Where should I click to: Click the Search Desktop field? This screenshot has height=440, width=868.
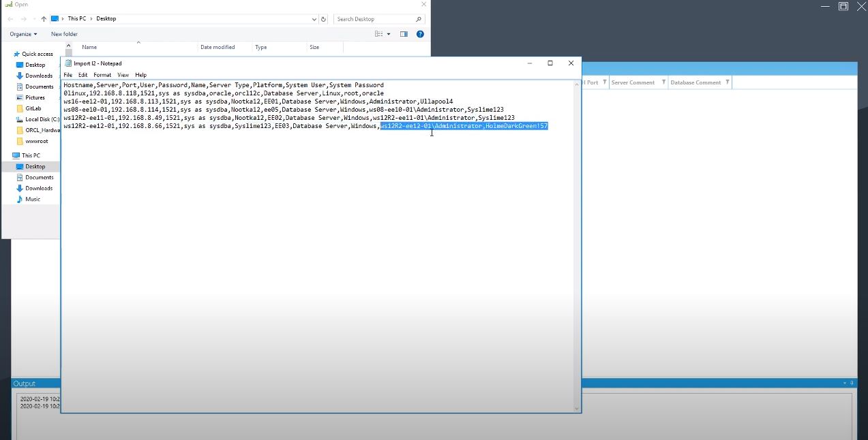click(379, 19)
